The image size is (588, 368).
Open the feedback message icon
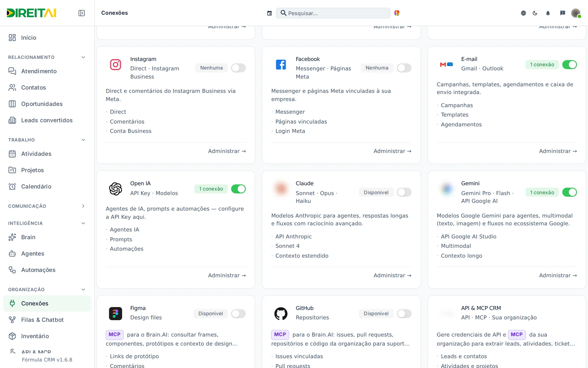coord(563,13)
